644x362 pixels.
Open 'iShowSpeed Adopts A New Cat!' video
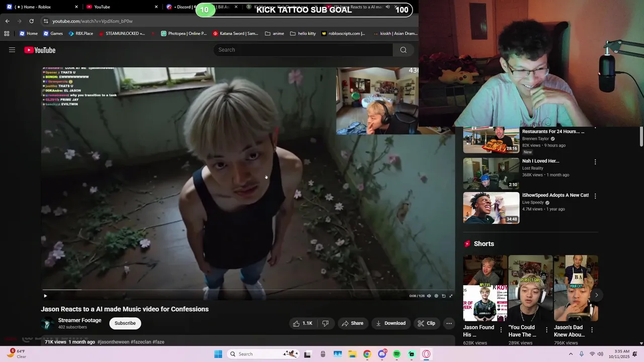pos(491,208)
